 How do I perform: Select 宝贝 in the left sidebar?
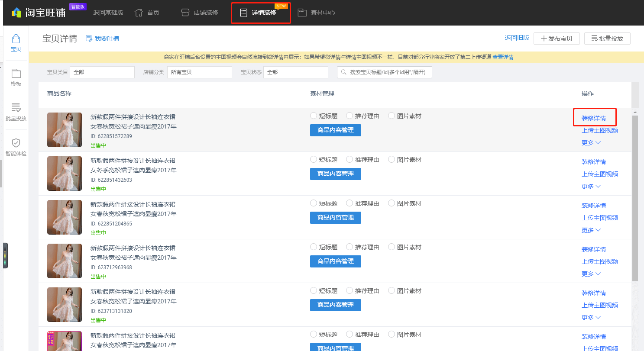point(16,43)
